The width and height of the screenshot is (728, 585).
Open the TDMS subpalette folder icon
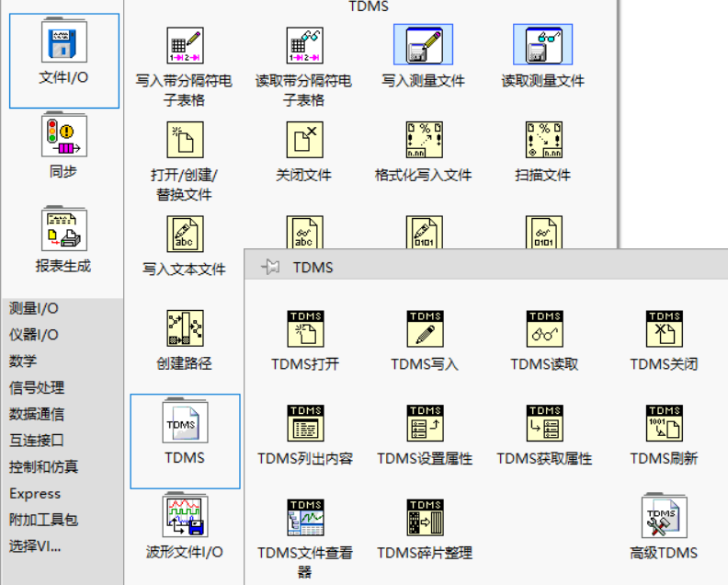click(185, 421)
